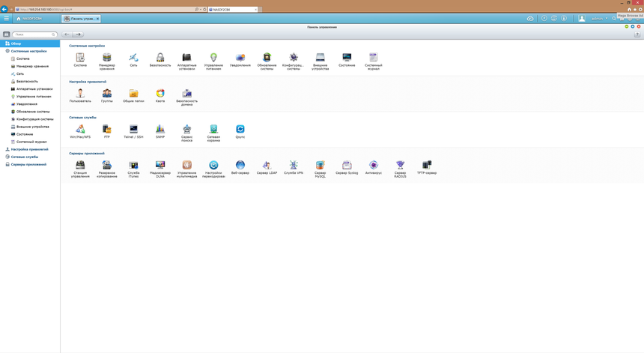
Task: Open the Безопасность (Security) settings icon
Action: [160, 58]
